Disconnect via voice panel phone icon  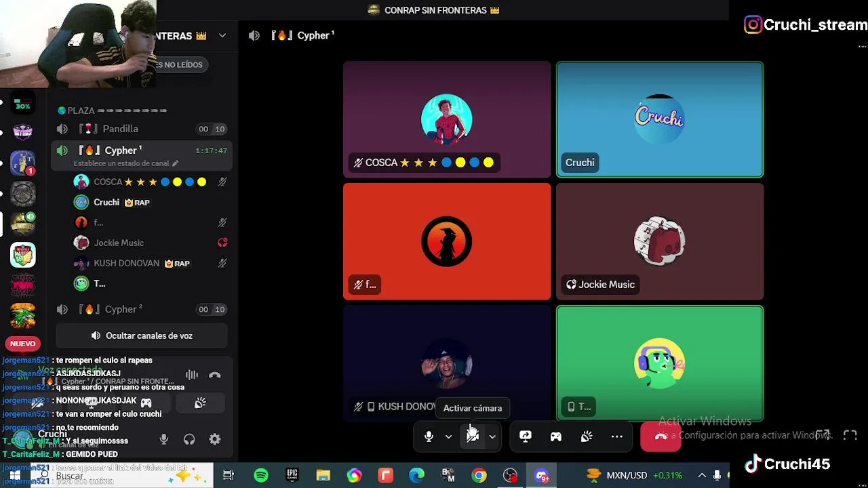(214, 375)
